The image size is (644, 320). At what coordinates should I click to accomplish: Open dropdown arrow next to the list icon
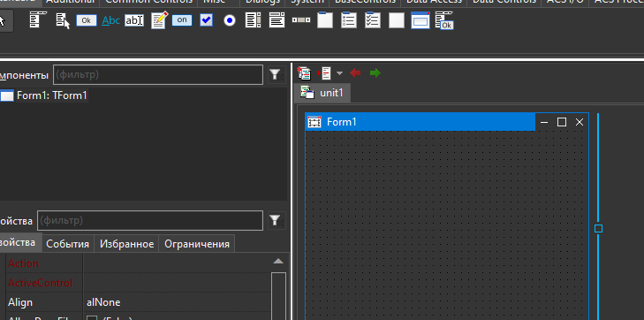(339, 73)
